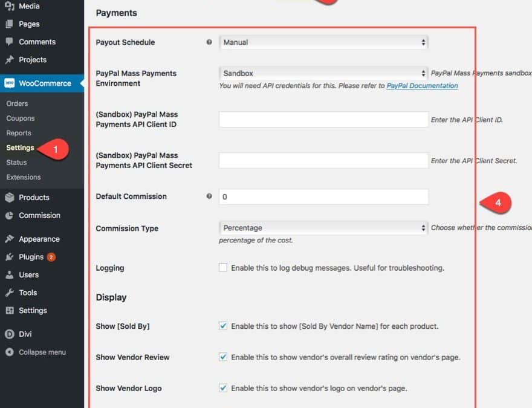Click the WordPress Settings sliders icon

[x=10, y=311]
